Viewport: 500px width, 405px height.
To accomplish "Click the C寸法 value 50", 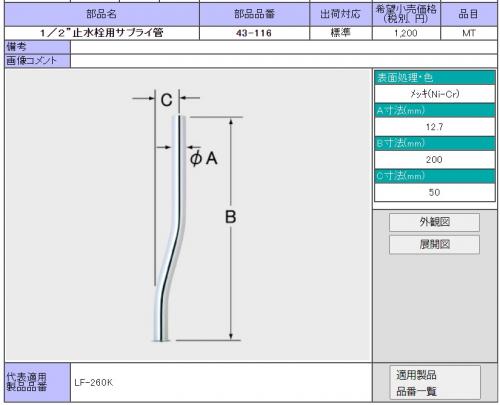I will tap(435, 192).
